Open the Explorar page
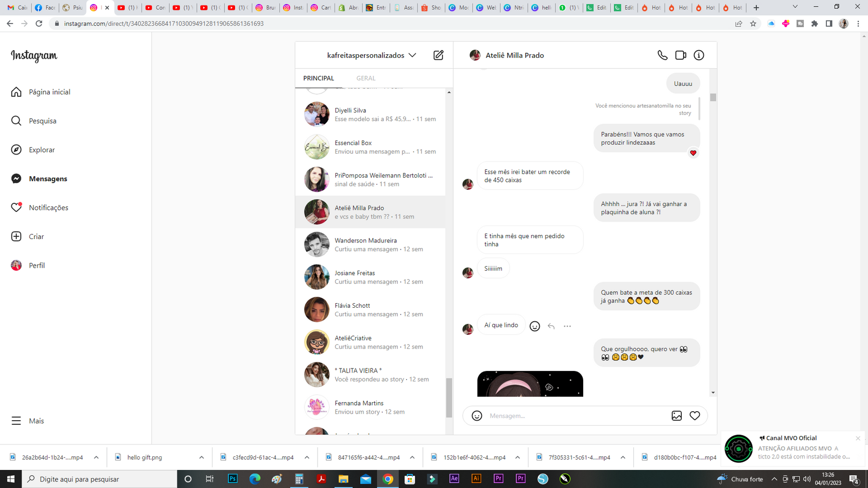The height and width of the screenshot is (488, 868). 42,150
